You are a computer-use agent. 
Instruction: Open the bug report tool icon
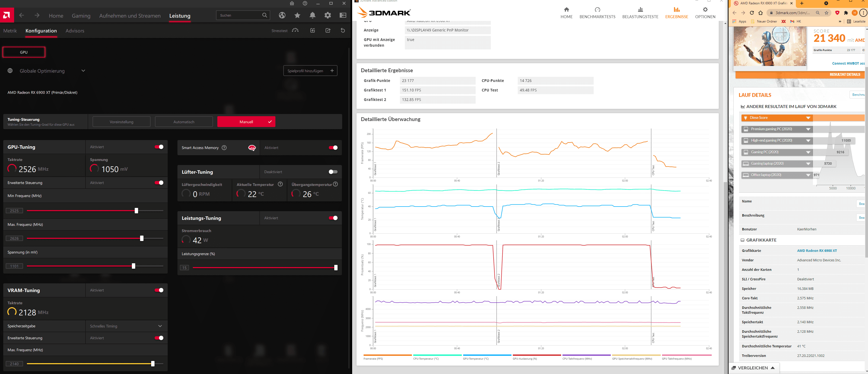292,3
